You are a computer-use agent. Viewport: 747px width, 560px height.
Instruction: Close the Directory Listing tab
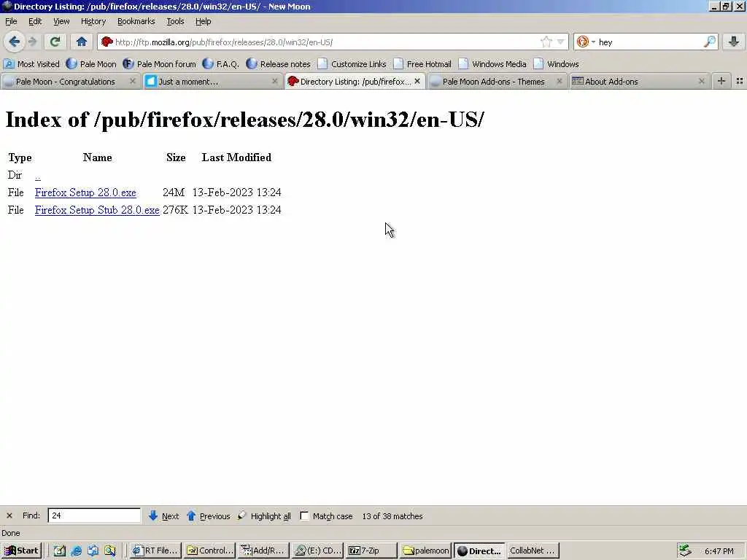pos(417,82)
